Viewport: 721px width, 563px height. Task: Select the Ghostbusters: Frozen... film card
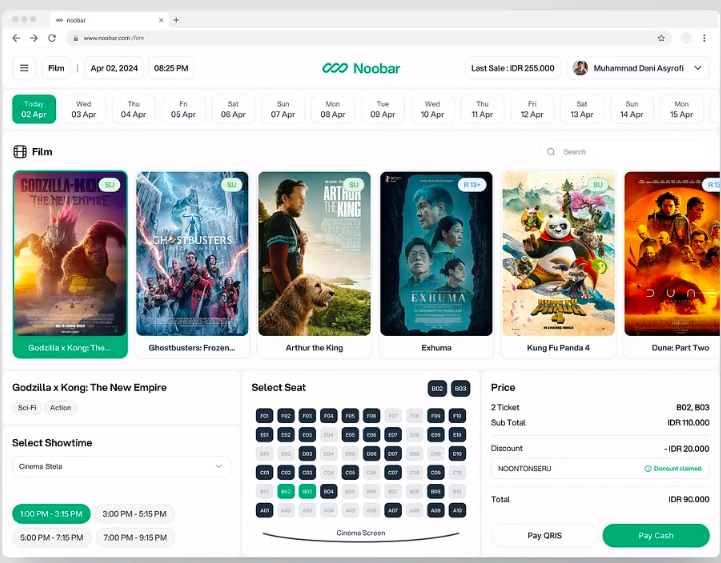click(x=192, y=264)
